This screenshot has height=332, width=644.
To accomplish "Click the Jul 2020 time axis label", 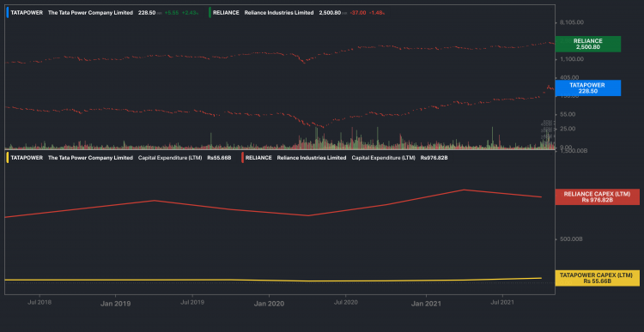I will click(345, 302).
